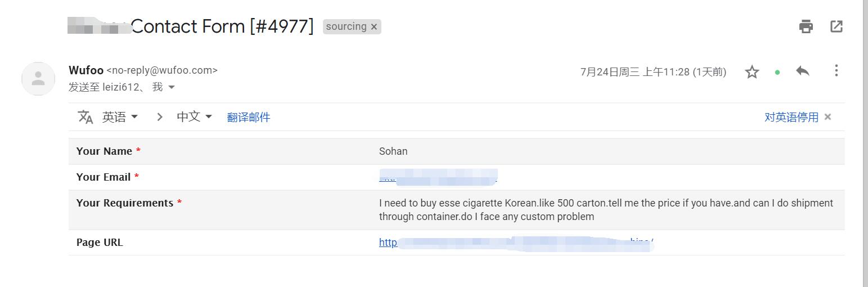Click the translate icon in translation bar

click(x=86, y=117)
